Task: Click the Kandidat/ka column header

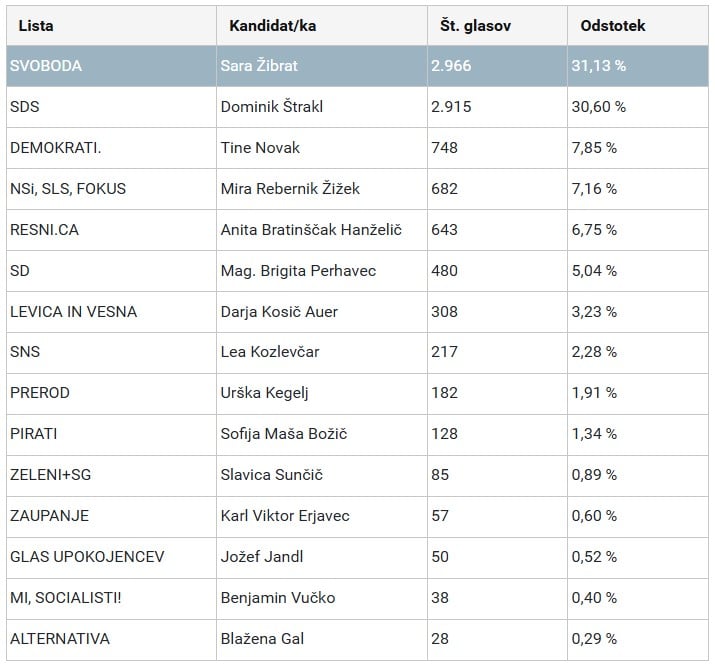Action: pyautogui.click(x=272, y=26)
